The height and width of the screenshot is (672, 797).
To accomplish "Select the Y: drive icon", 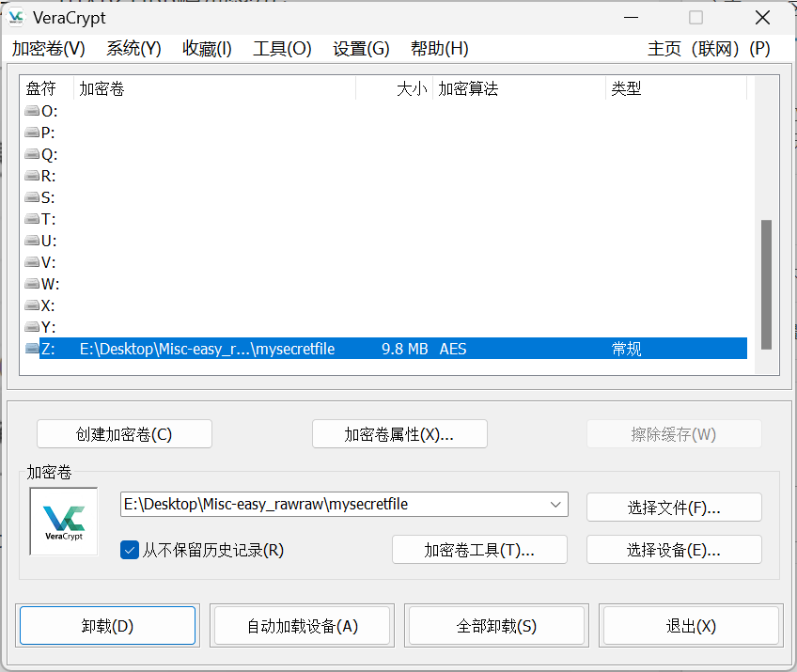I will 33,327.
